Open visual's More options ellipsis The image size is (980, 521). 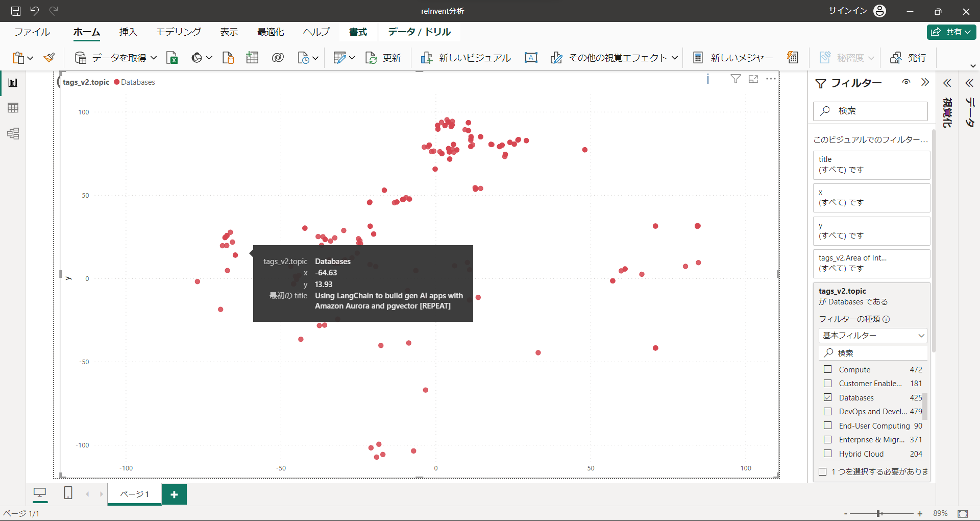(771, 79)
